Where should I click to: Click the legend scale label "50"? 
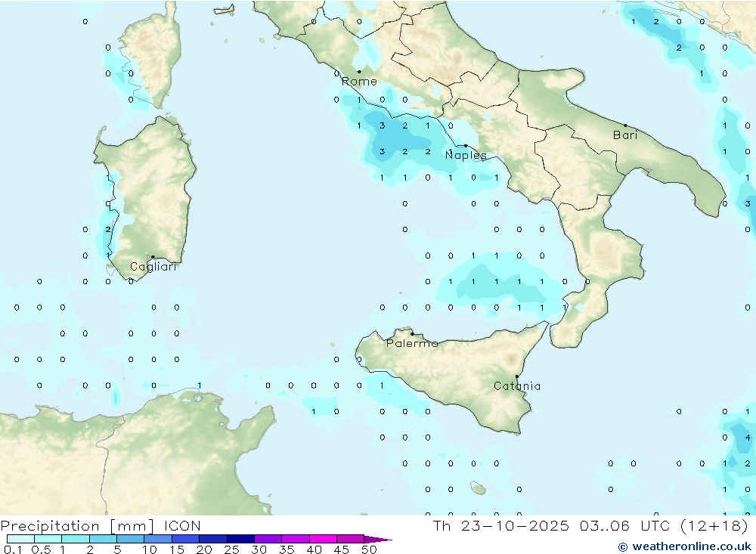point(369,549)
